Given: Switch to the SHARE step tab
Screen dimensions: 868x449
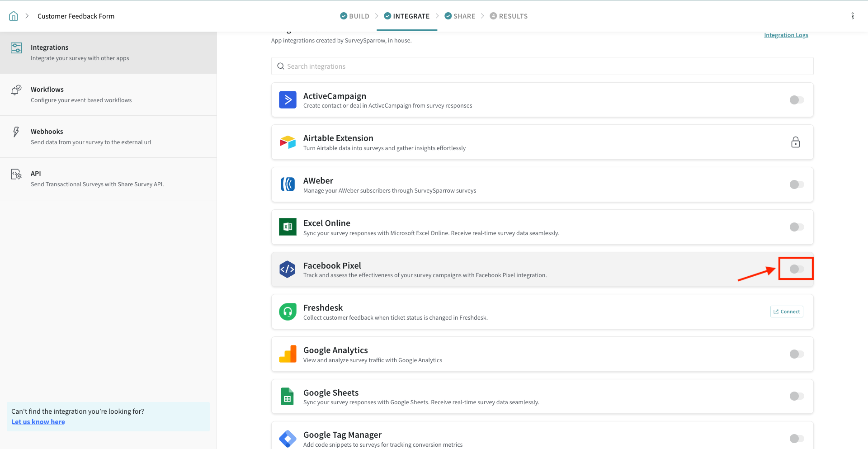Looking at the screenshot, I should point(460,16).
